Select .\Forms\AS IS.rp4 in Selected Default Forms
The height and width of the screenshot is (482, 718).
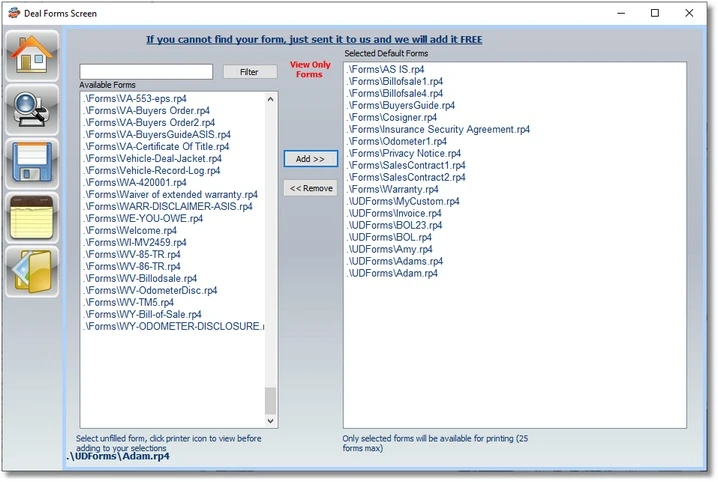(386, 69)
